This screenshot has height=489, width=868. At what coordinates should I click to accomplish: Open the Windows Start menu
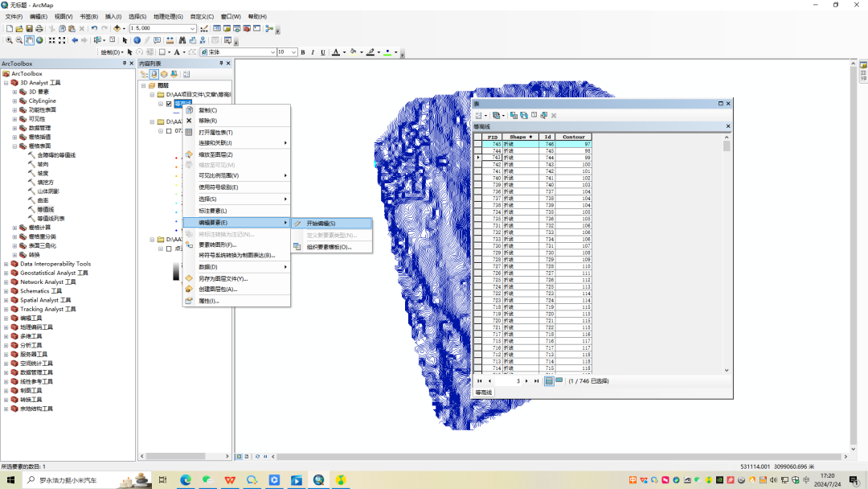10,480
